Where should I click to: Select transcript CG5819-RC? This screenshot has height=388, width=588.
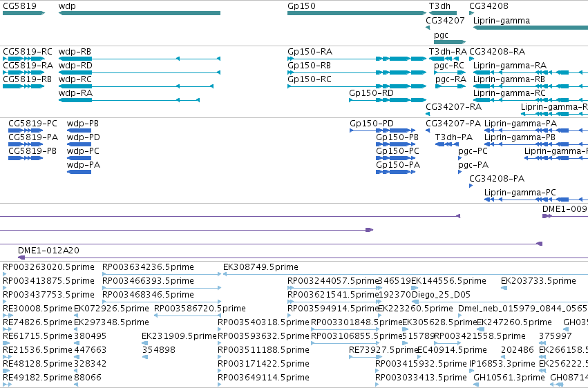[23, 59]
